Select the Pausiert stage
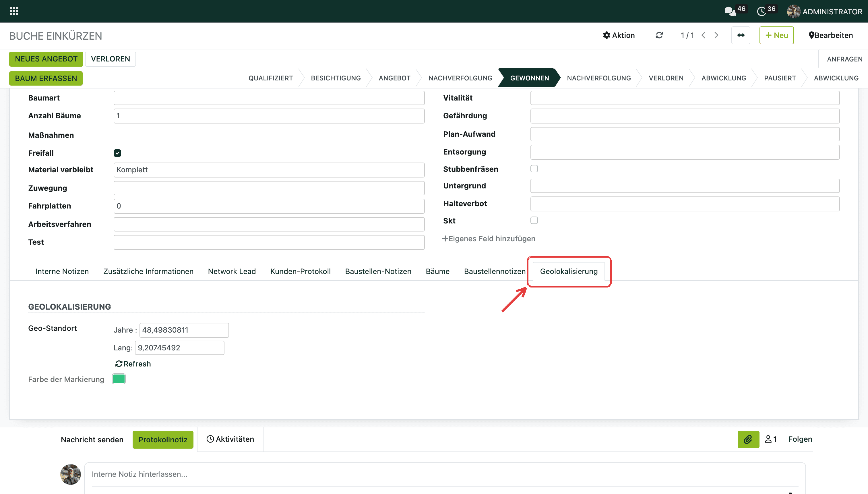The width and height of the screenshot is (868, 494). (780, 78)
